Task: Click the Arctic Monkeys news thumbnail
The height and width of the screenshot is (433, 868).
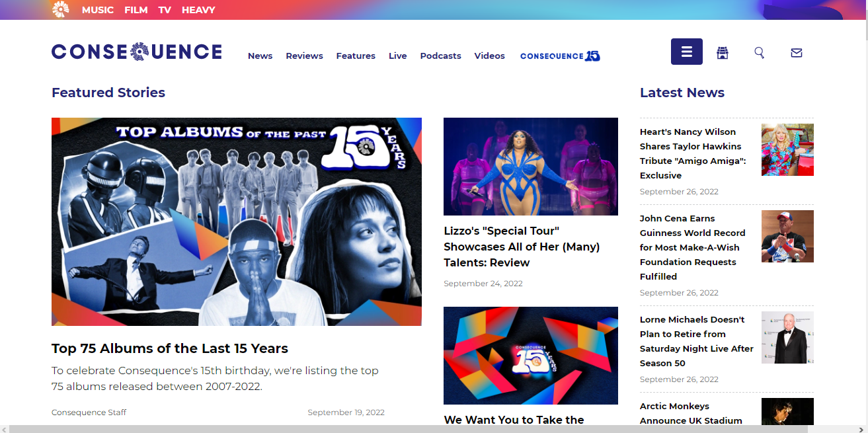Action: click(x=787, y=411)
